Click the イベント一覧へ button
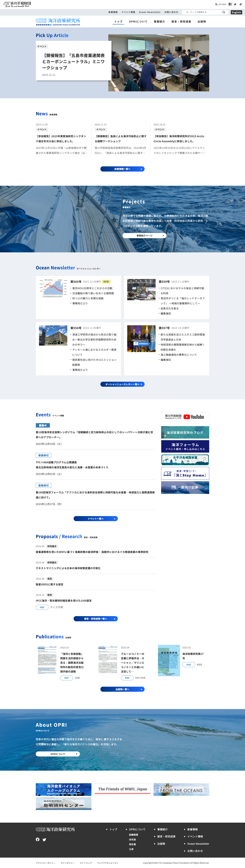The image size is (245, 868). pyautogui.click(x=96, y=519)
